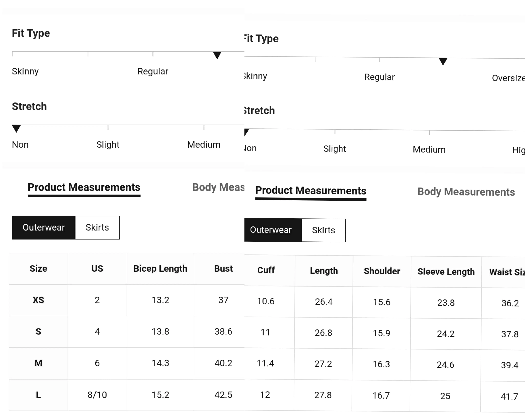Click the Regular label on left Fit Type scale
This screenshot has width=525, height=420.
pos(153,71)
